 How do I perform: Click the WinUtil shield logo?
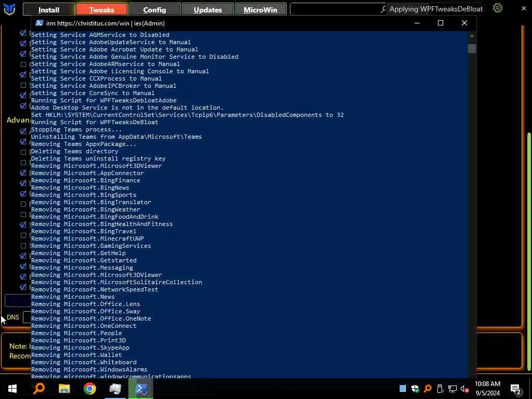[9, 9]
